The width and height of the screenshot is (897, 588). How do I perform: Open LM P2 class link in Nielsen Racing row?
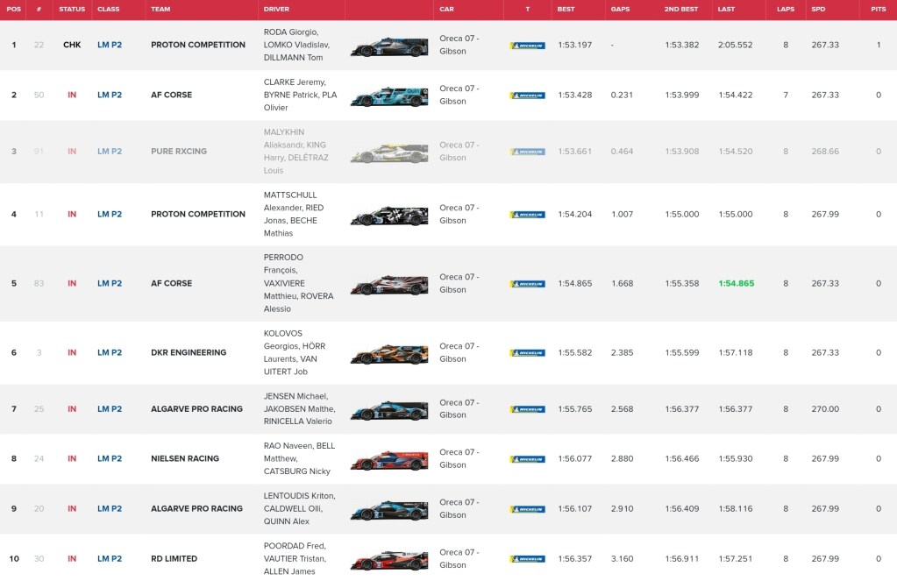pyautogui.click(x=110, y=458)
